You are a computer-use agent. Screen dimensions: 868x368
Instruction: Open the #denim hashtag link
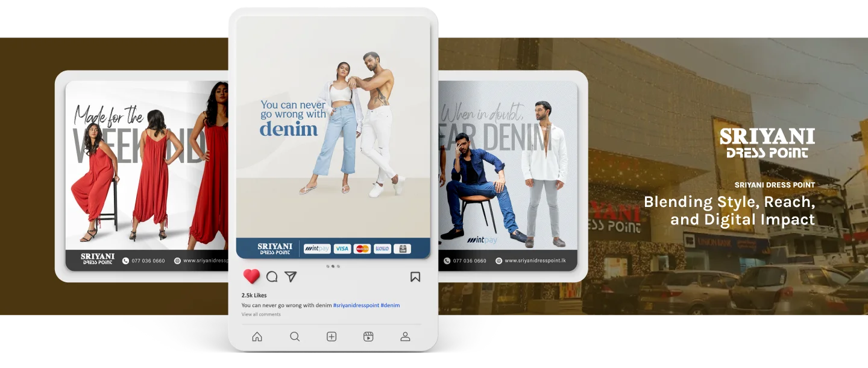[x=391, y=305]
